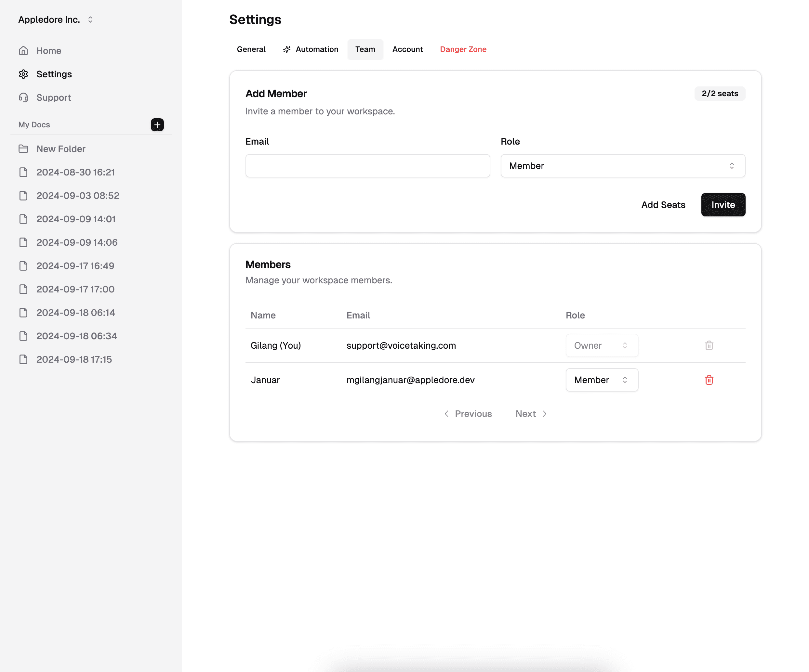Open document 2024-08-30 16:21
Viewport: 809px width, 672px height.
pyautogui.click(x=75, y=172)
